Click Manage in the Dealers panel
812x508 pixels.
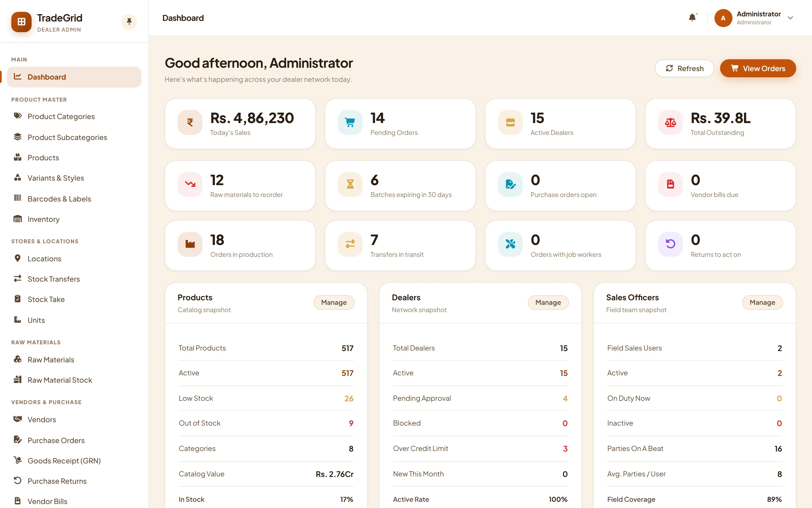tap(548, 302)
